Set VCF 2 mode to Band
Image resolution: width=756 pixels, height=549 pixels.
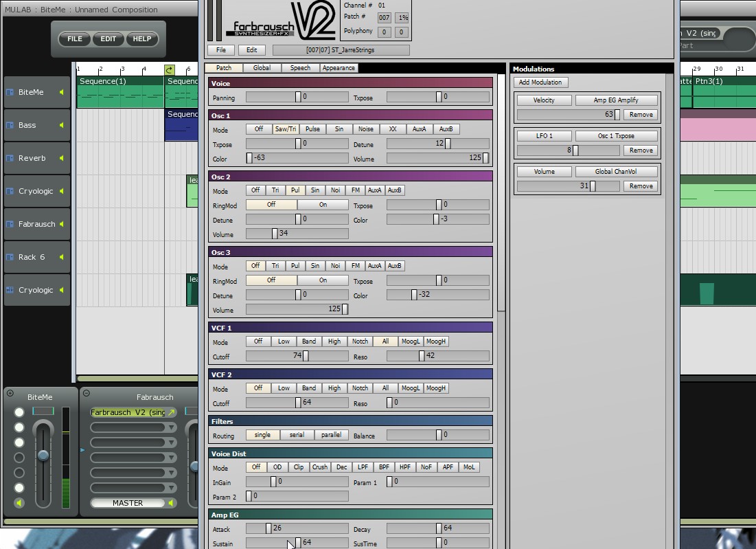pos(309,388)
